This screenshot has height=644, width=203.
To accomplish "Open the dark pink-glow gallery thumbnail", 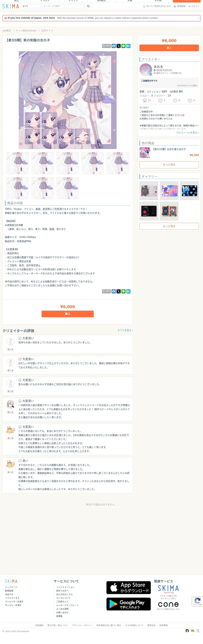I will (149, 211).
